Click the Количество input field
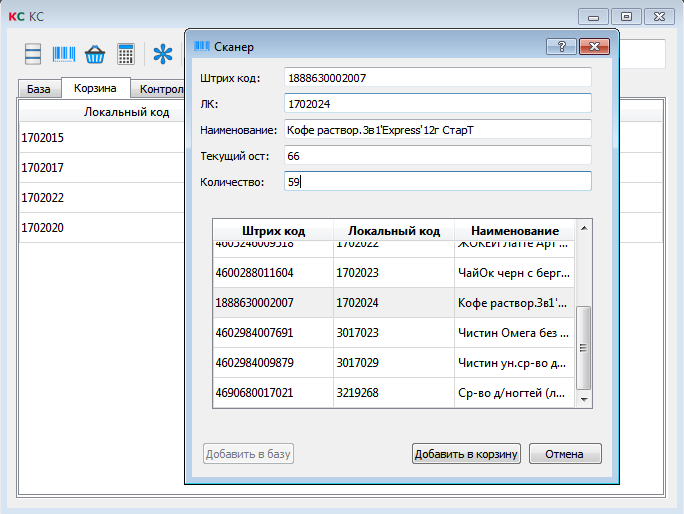684x514 pixels. [438, 182]
